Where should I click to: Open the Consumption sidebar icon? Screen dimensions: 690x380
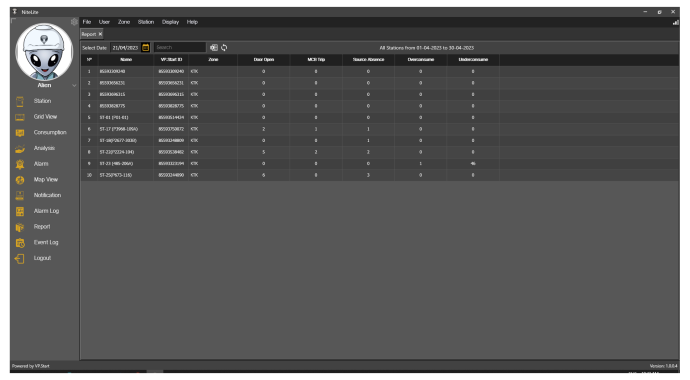point(20,133)
